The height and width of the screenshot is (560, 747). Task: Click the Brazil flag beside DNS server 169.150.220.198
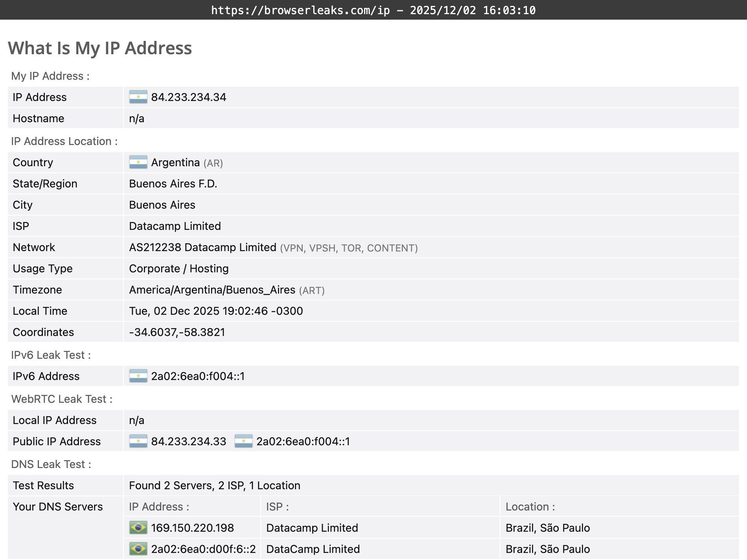pos(138,528)
